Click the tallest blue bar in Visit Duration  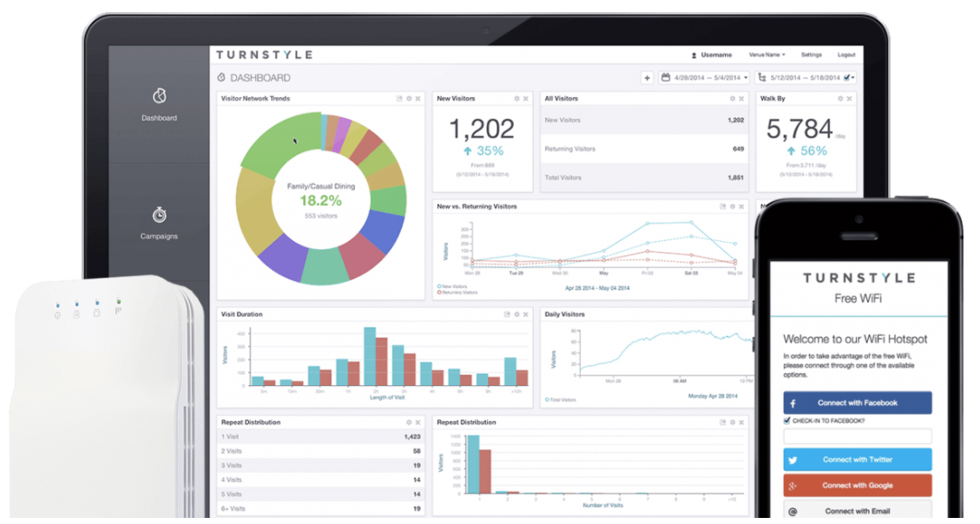(x=370, y=356)
